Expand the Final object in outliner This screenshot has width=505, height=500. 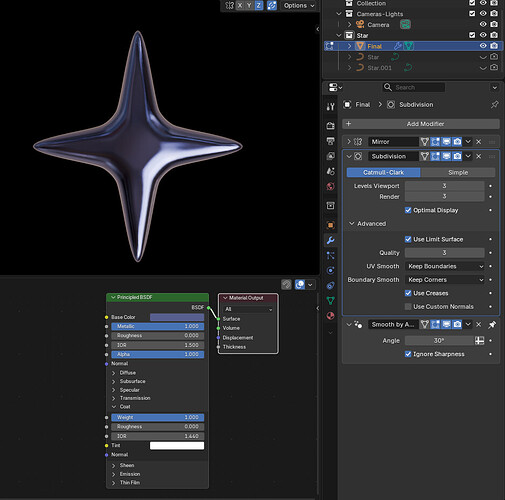(350, 46)
